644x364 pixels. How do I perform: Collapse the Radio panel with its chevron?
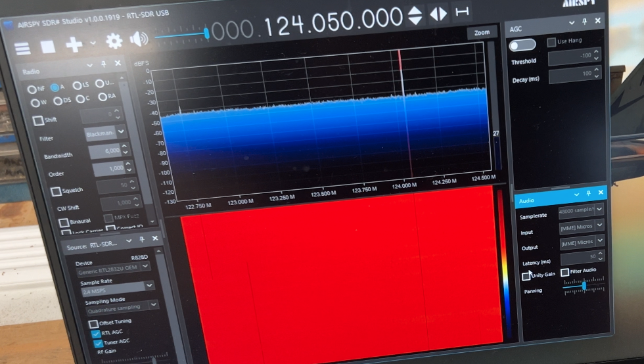point(89,65)
